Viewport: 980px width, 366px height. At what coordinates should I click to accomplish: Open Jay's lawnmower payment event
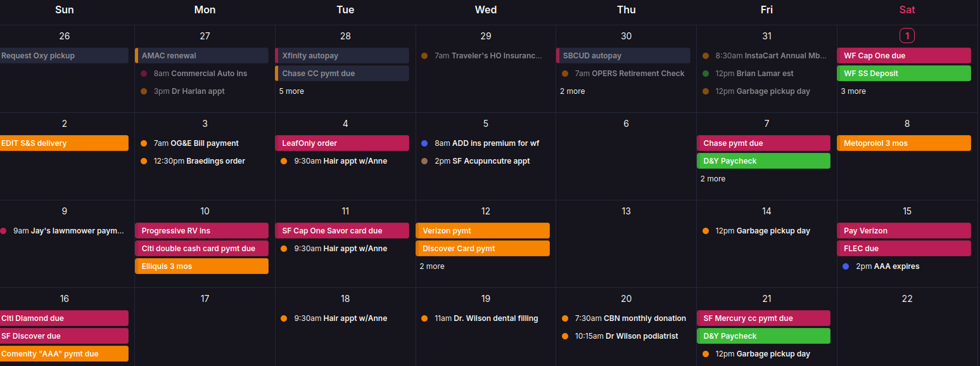pos(68,231)
